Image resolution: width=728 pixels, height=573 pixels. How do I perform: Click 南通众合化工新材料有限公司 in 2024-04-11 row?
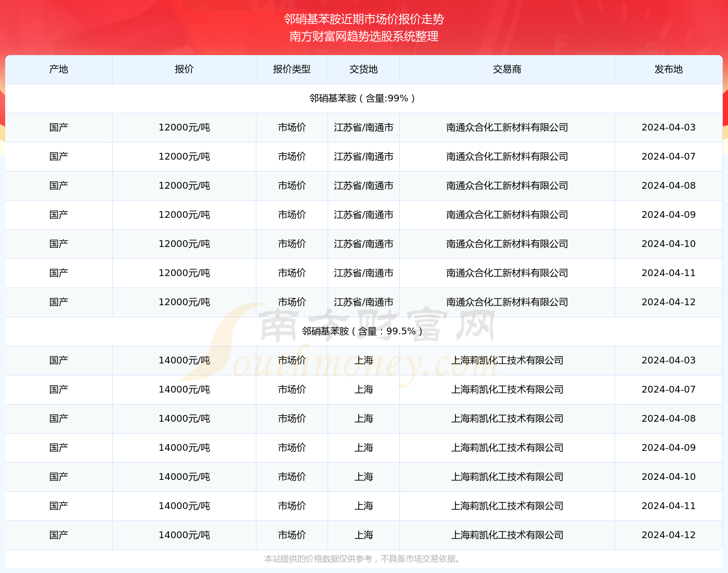pos(507,273)
